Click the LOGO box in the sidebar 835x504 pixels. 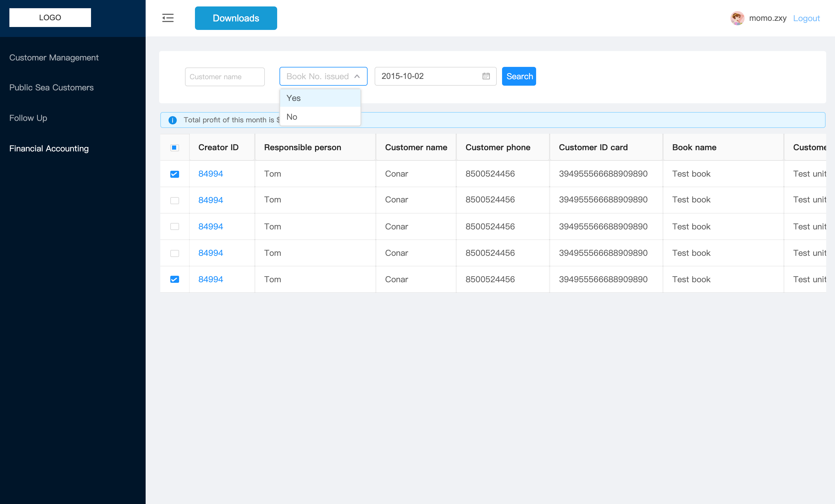(50, 18)
